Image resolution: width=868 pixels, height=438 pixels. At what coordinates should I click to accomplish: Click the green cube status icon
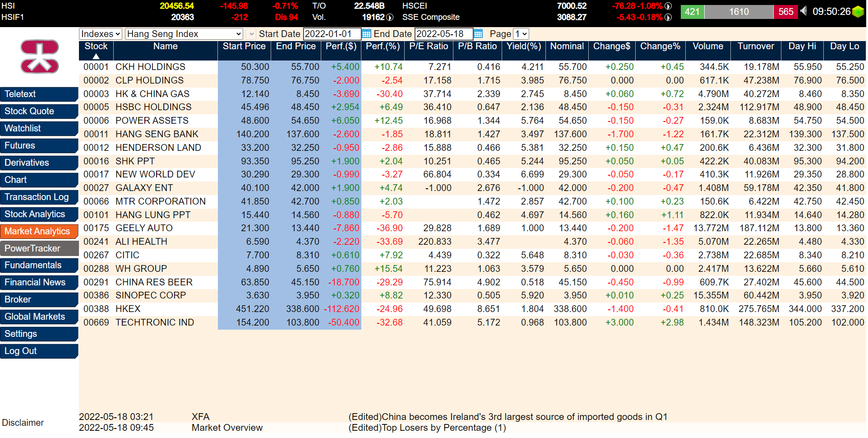(858, 12)
